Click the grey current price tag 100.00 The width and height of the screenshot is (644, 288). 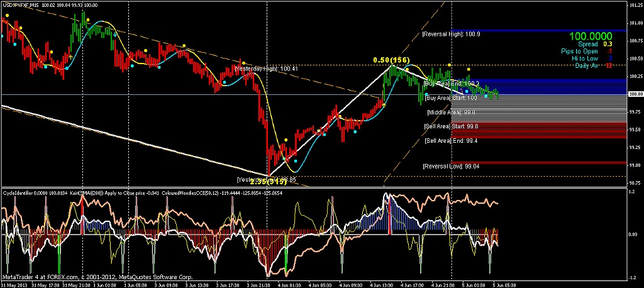point(635,94)
